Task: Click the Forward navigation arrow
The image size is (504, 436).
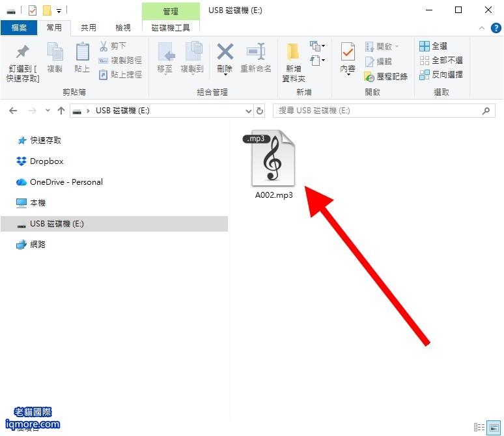Action: [x=33, y=111]
